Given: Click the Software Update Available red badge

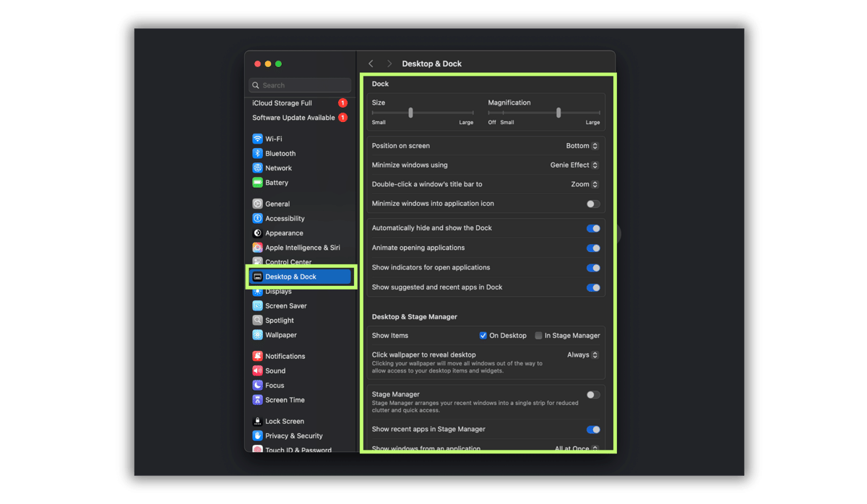Looking at the screenshot, I should (x=342, y=118).
